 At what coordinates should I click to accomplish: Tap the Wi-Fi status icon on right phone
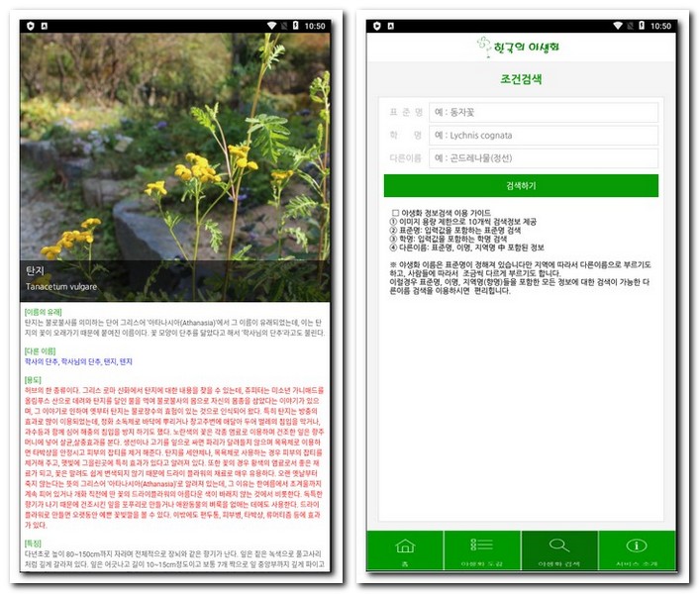(618, 25)
